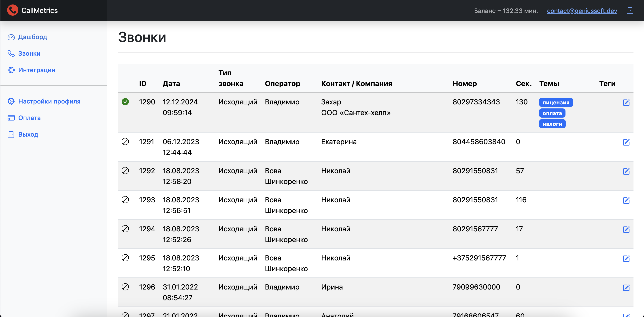
Task: Click the date 31.01.2022 08:54:27
Action: pos(180,292)
